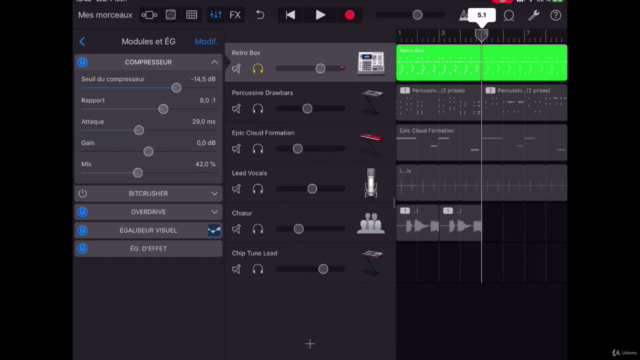Viewport: 640px width, 360px height.
Task: Collapse the Compresseur section chevron
Action: click(x=214, y=62)
